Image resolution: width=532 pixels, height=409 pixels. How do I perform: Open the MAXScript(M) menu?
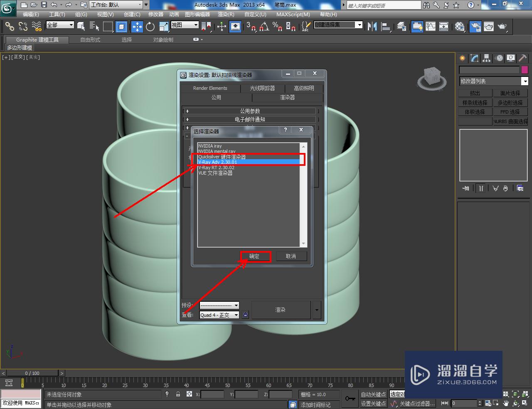tap(293, 14)
